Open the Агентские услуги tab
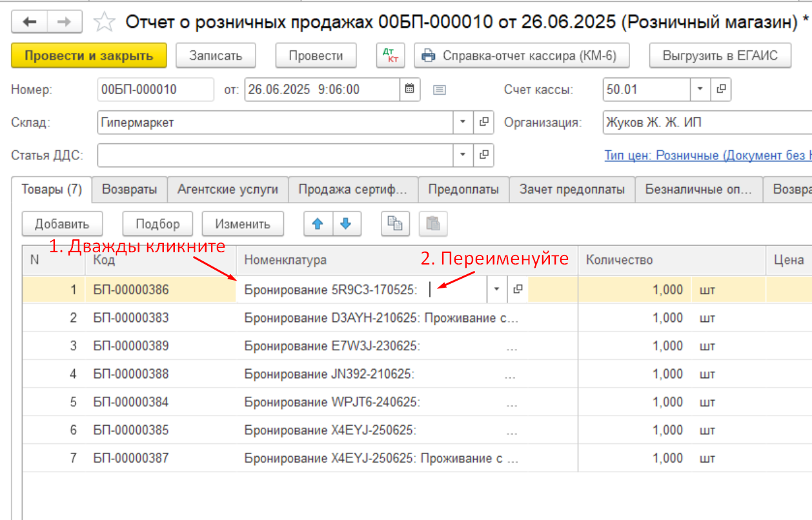The width and height of the screenshot is (812, 520). point(228,190)
